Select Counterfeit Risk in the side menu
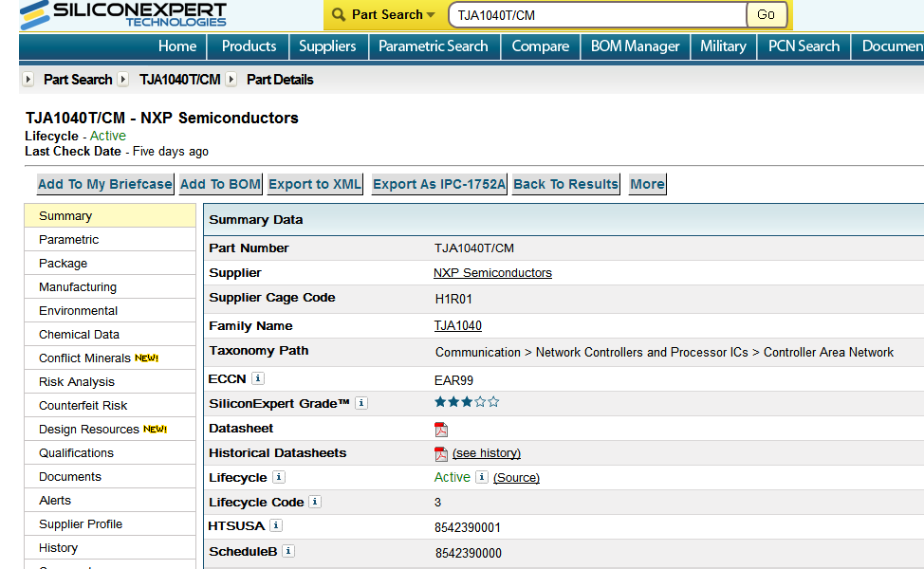This screenshot has width=924, height=569. tap(110, 405)
